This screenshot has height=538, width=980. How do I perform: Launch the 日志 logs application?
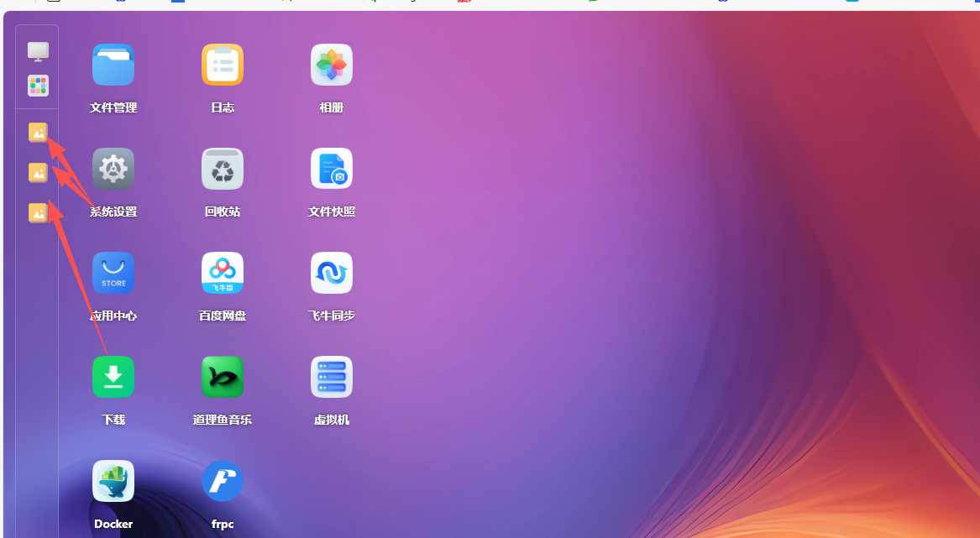point(222,65)
